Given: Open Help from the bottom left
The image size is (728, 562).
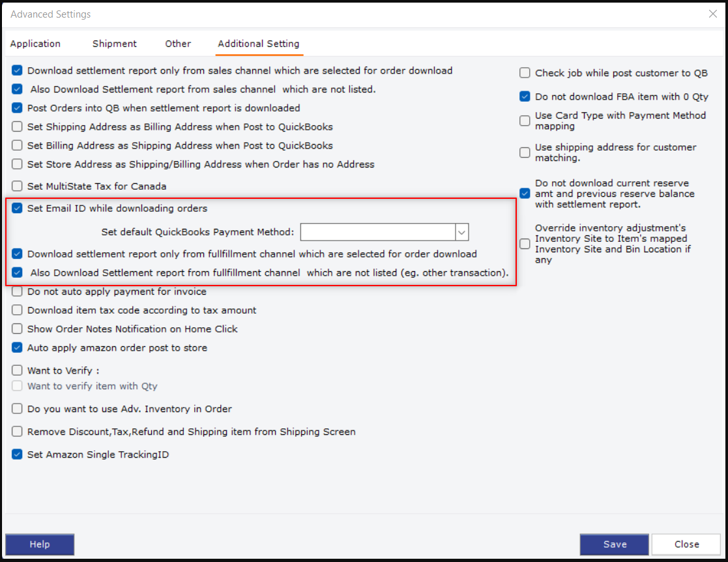Looking at the screenshot, I should coord(40,544).
